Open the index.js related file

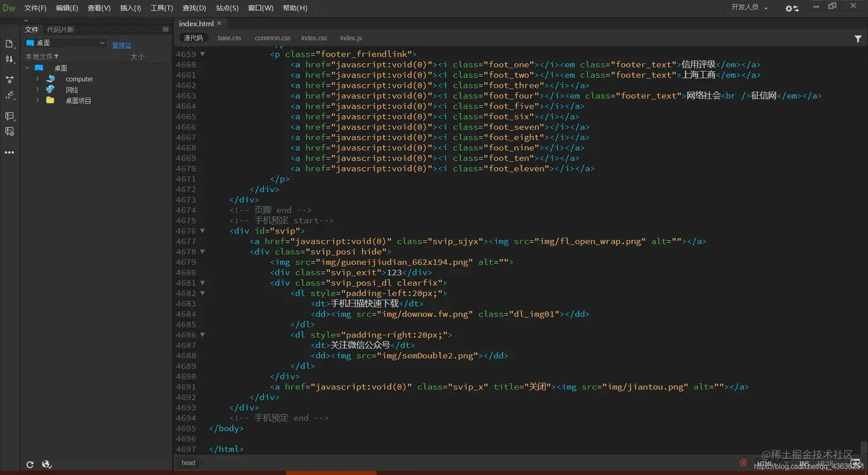click(x=351, y=38)
